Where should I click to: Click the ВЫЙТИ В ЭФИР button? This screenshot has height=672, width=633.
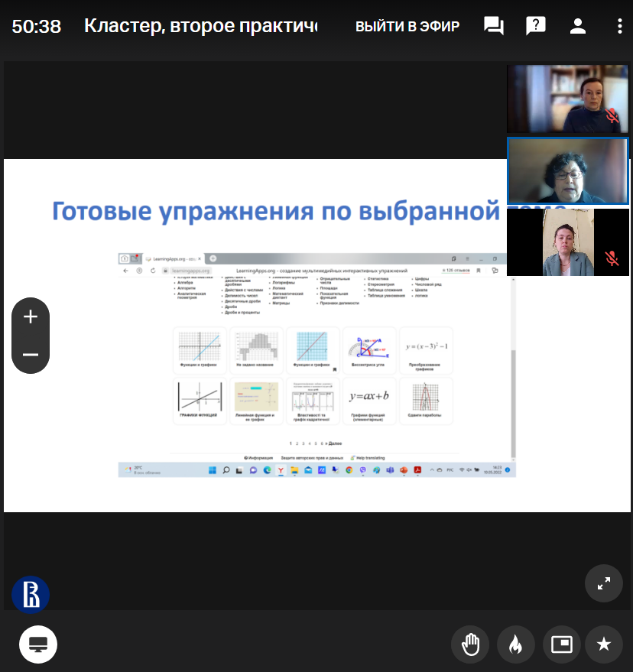pos(407,27)
